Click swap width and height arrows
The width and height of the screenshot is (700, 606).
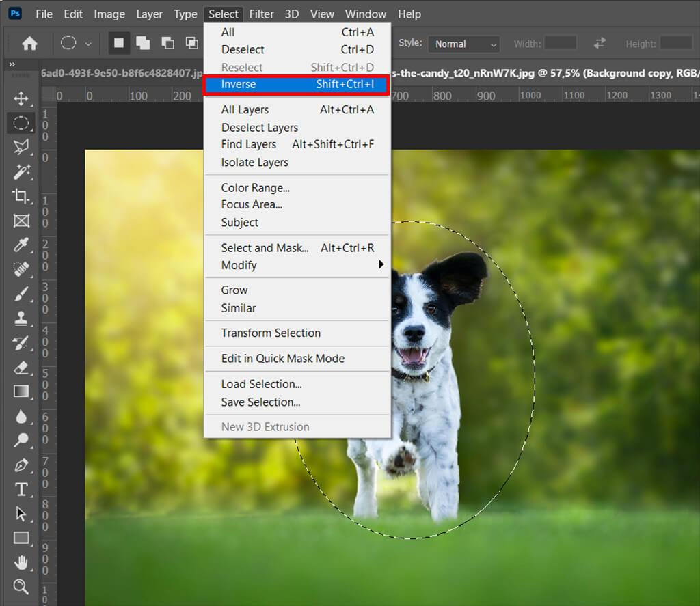(600, 43)
